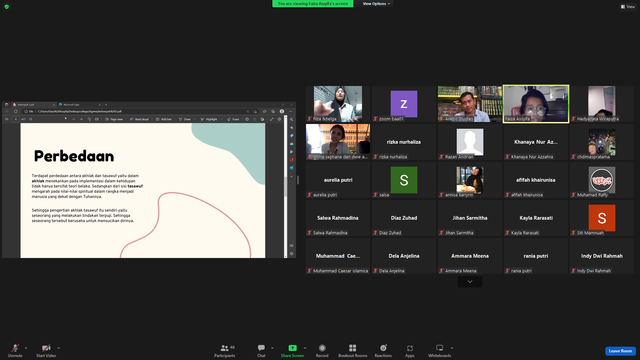Click zoom out minus in PDF toolbar
The image size is (640, 360).
pyautogui.click(x=73, y=119)
